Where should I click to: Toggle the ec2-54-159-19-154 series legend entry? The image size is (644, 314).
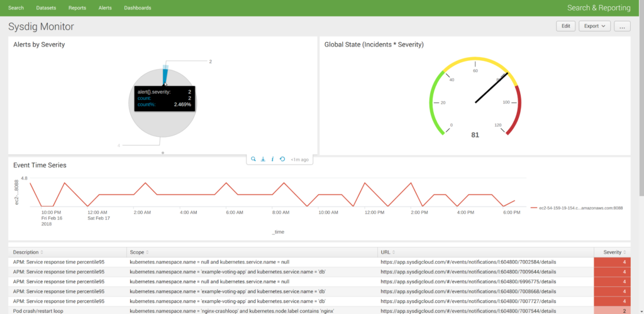point(577,208)
